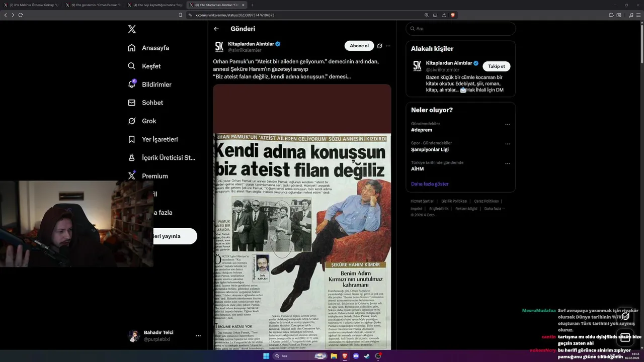
Task: Click zoom magnifier icon in address bar
Action: coord(427,15)
